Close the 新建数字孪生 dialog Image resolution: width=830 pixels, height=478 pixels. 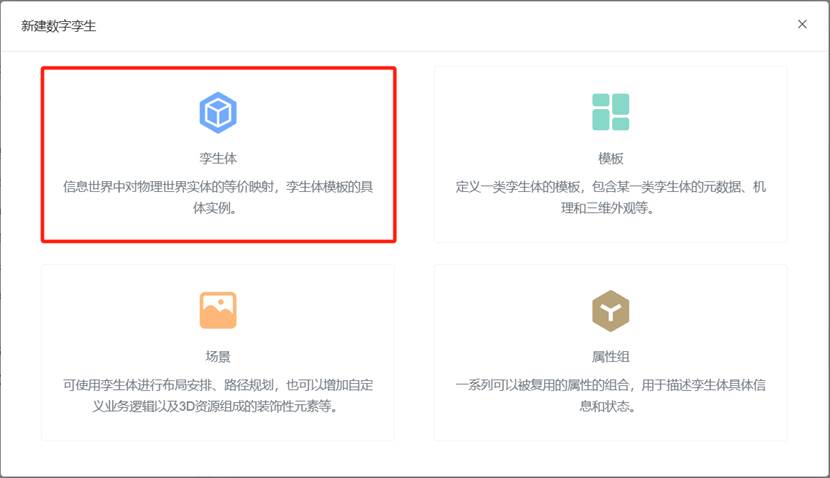click(802, 24)
